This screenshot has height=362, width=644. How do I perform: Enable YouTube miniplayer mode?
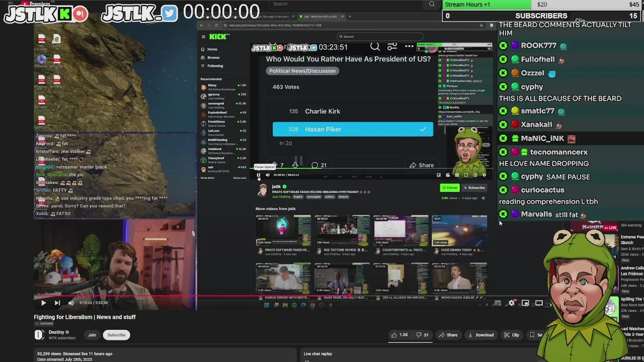click(x=525, y=303)
